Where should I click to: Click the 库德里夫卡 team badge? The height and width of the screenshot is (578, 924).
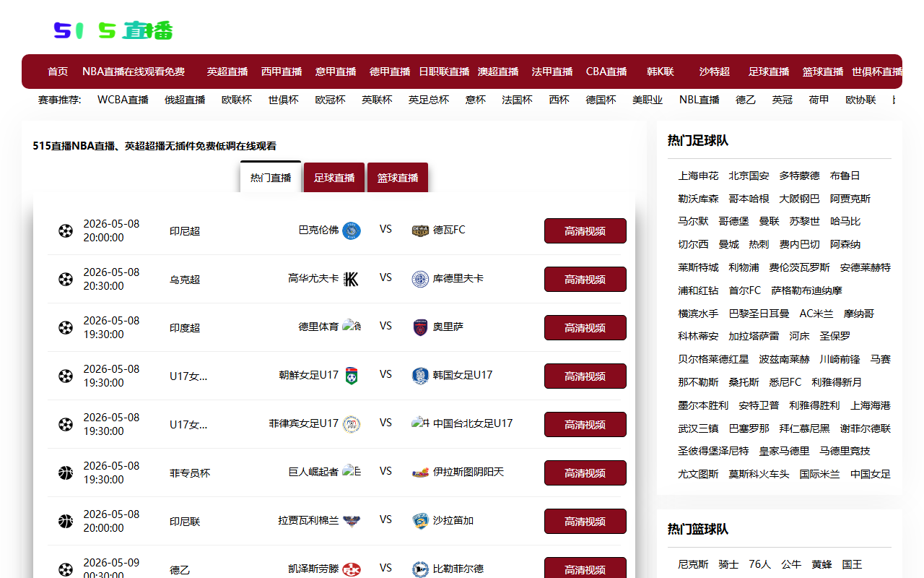click(420, 279)
